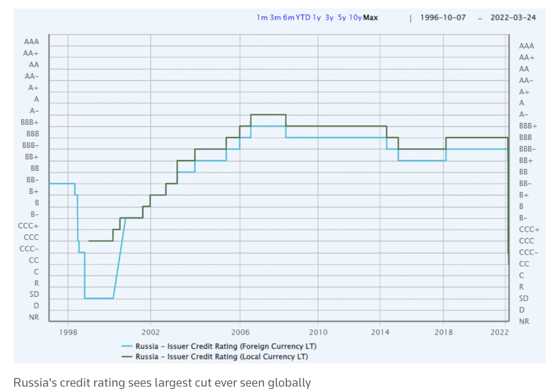Viewport: 553px width, 392px height.
Task: Select the 3m time range
Action: (275, 18)
